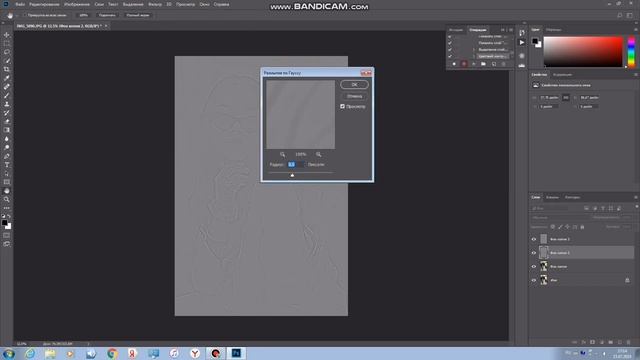Create new action in Actions panel
The image size is (640, 360).
point(494,64)
